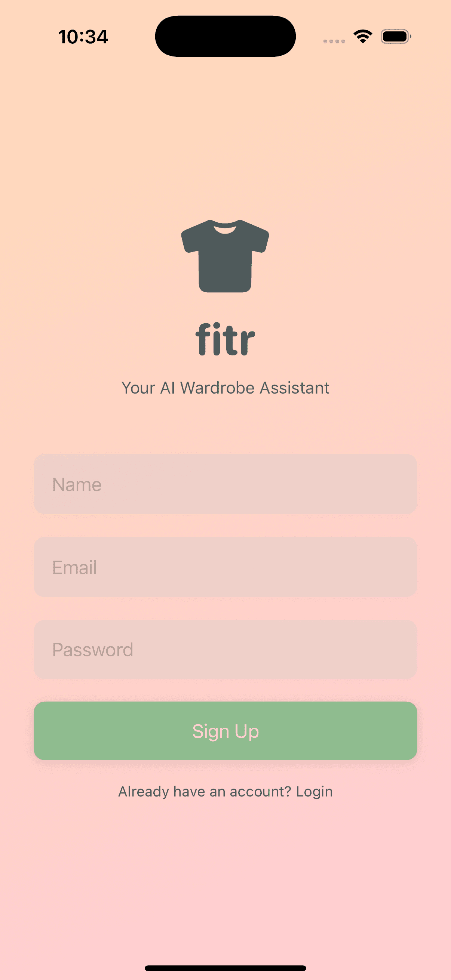
Task: Select the Email input field
Action: point(225,567)
